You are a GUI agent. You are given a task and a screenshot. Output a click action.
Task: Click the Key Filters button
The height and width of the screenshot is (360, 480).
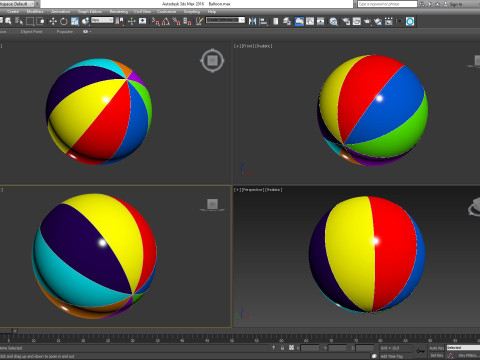(x=468, y=356)
